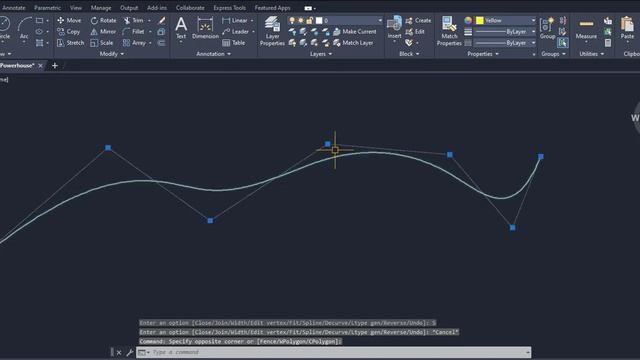Expand the Annotation panel
The image size is (640, 360).
(213, 54)
